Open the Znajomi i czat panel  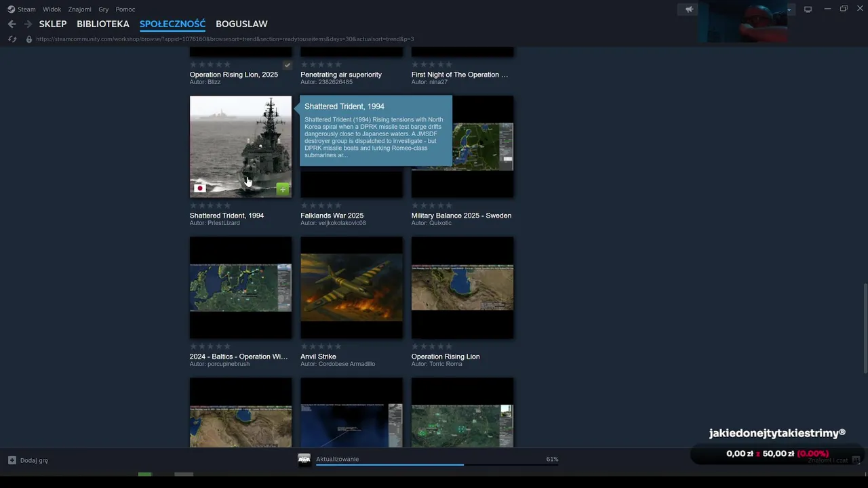(833, 460)
